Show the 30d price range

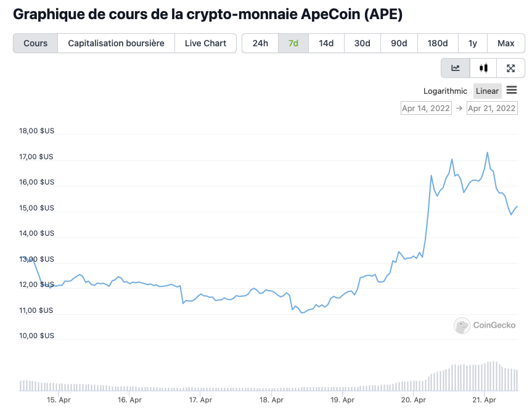(x=362, y=43)
